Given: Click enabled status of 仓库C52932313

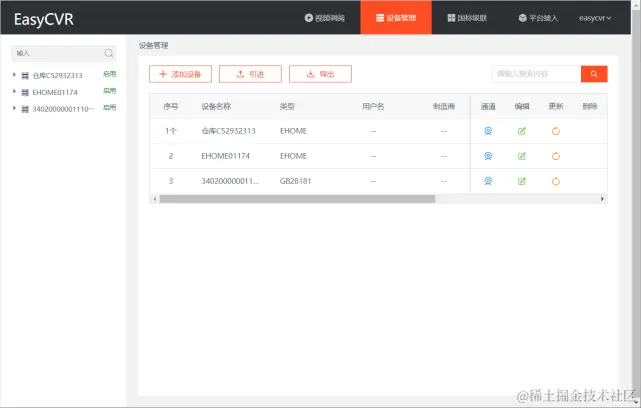Looking at the screenshot, I should point(110,74).
